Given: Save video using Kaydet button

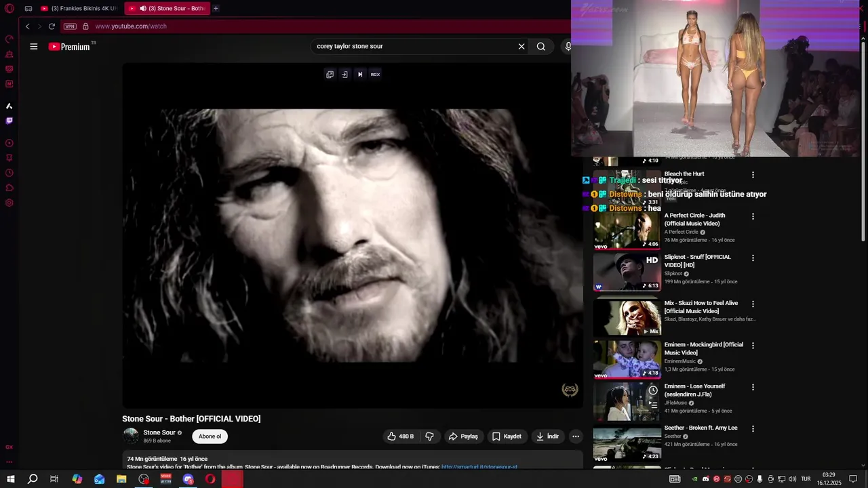Looking at the screenshot, I should point(507,436).
